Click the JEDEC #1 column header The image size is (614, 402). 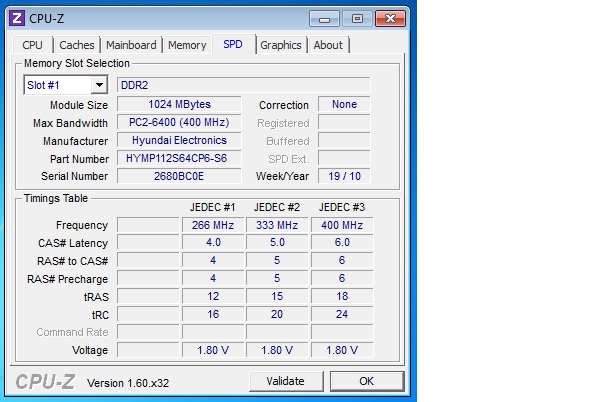[213, 207]
